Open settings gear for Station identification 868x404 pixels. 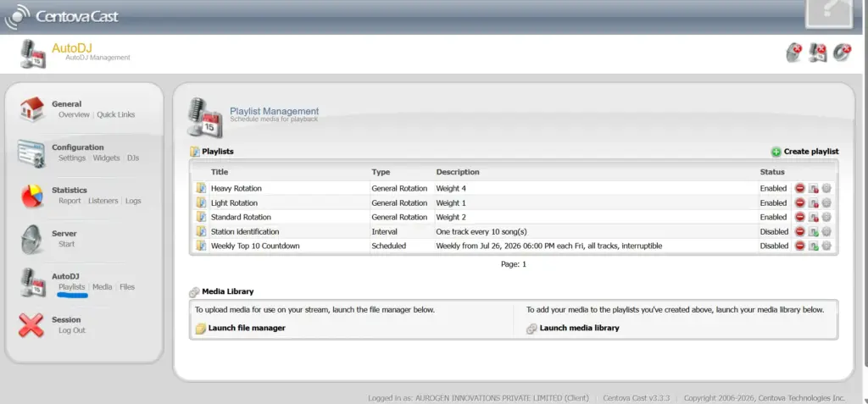826,232
